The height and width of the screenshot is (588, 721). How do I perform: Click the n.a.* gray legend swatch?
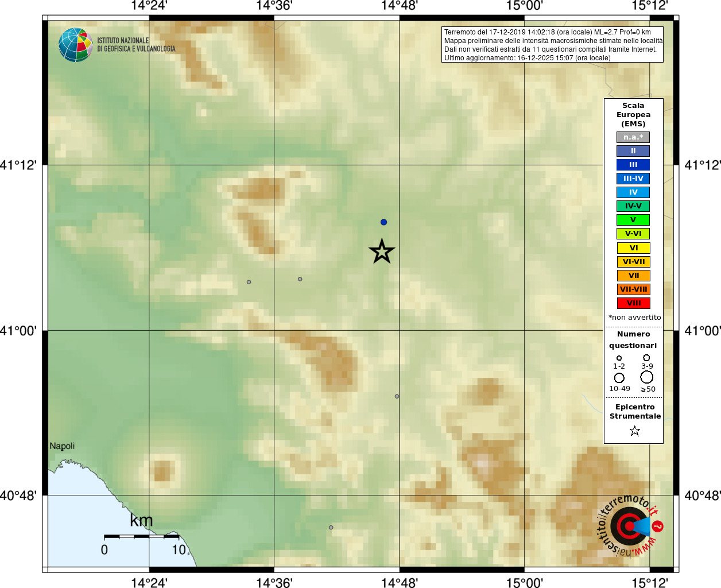pos(633,137)
